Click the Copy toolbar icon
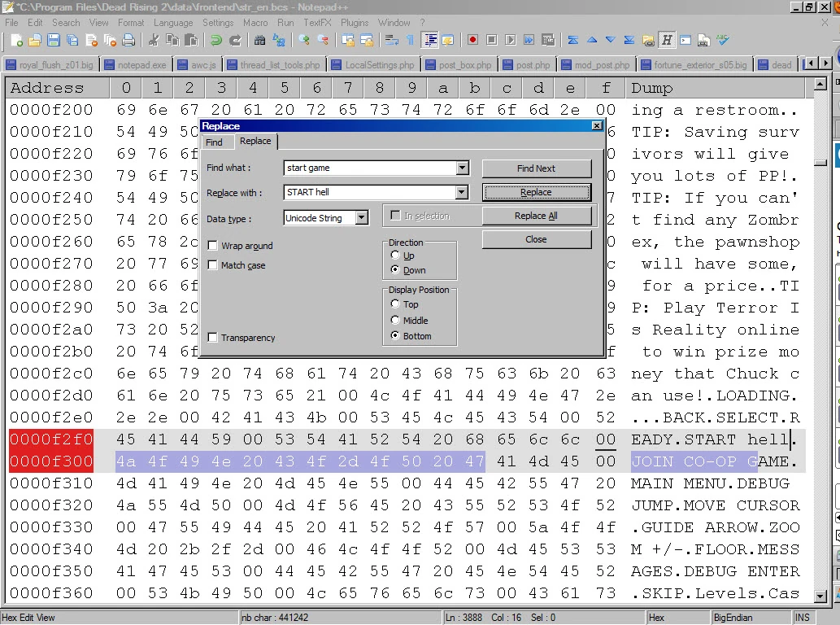The height and width of the screenshot is (625, 840). pos(172,40)
